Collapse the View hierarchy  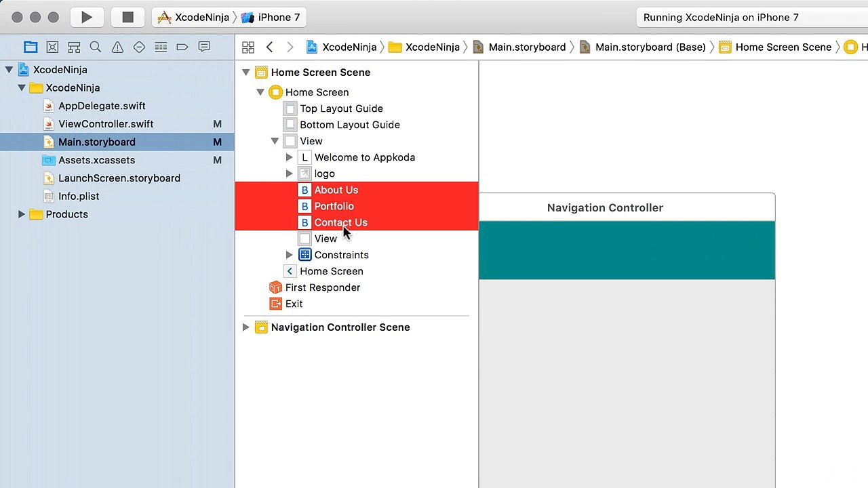tap(275, 141)
